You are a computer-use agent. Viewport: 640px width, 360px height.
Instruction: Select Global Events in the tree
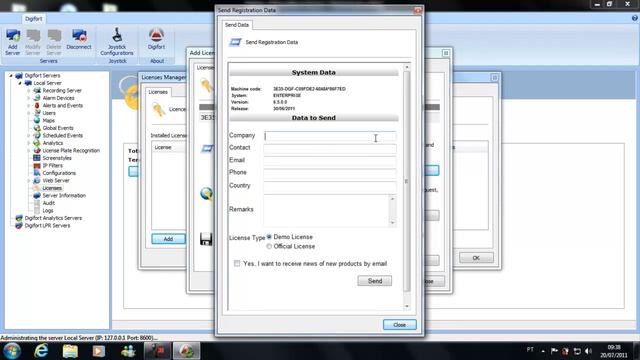click(58, 128)
